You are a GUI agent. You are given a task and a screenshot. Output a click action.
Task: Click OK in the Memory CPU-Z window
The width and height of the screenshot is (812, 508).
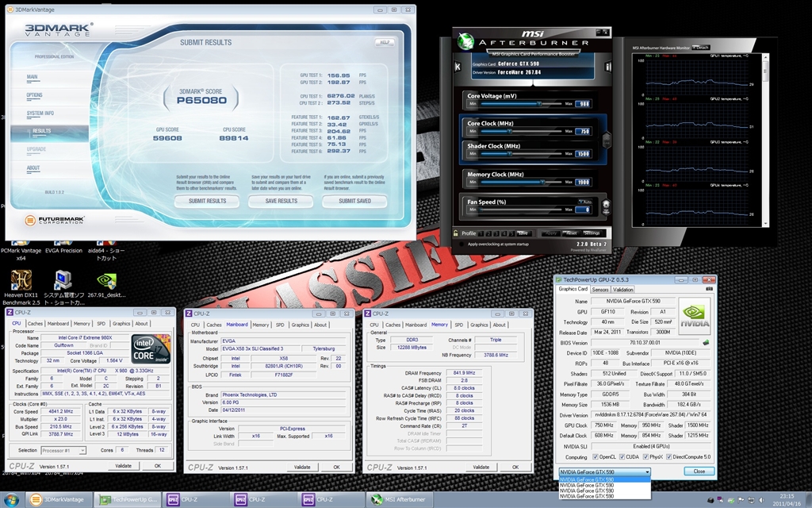(515, 467)
